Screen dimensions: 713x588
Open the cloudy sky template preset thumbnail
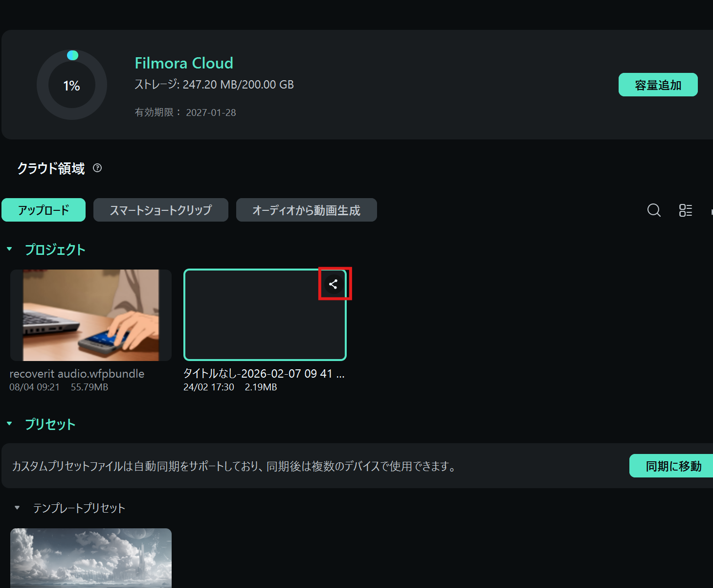(91, 558)
